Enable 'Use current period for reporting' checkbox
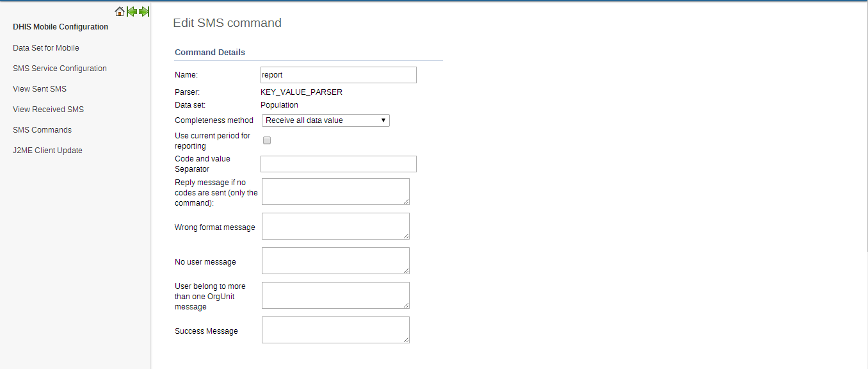The width and height of the screenshot is (868, 369). pos(267,140)
